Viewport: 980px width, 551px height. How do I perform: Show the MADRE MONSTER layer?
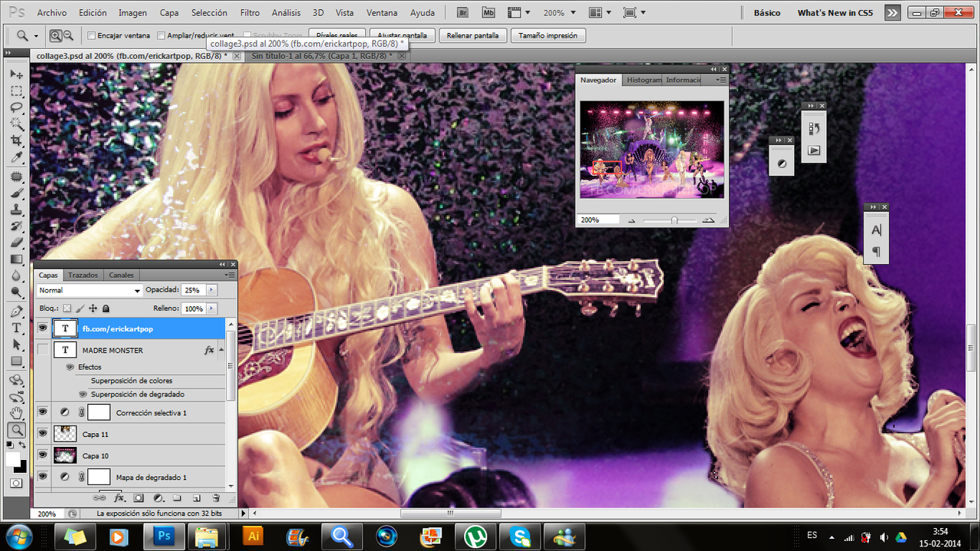42,350
